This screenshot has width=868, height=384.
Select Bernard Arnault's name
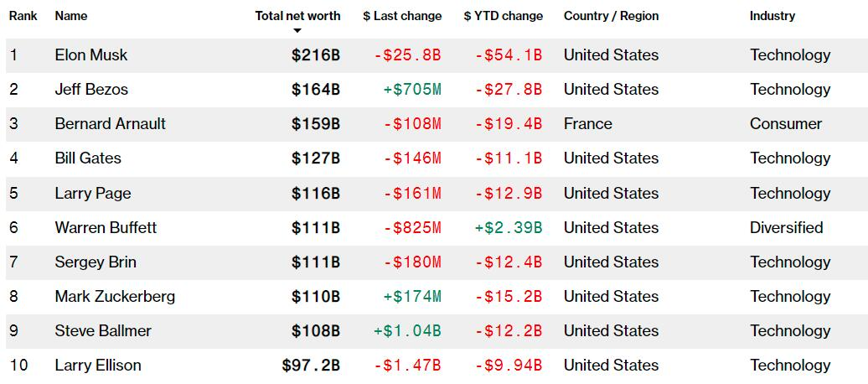[110, 124]
